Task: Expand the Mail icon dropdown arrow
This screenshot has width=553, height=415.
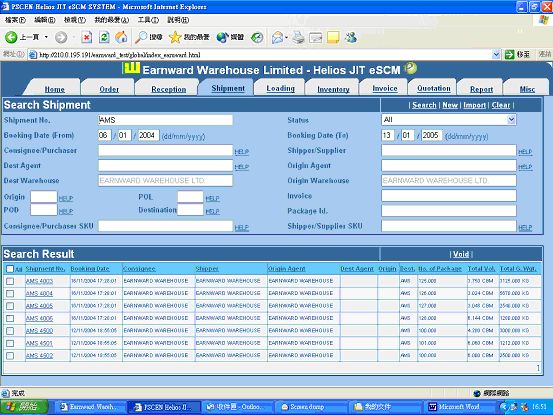Action: point(286,37)
